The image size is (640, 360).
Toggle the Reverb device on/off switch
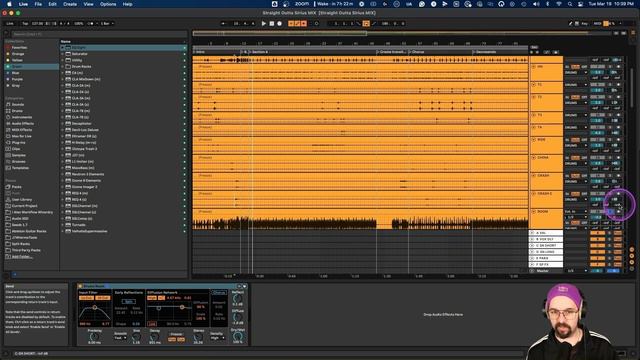pos(80,287)
